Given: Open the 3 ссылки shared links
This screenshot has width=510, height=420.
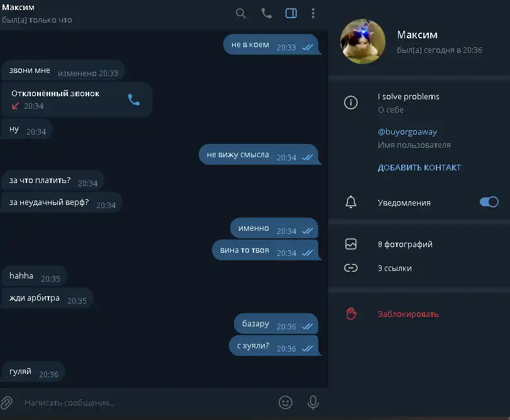Looking at the screenshot, I should click(419, 268).
